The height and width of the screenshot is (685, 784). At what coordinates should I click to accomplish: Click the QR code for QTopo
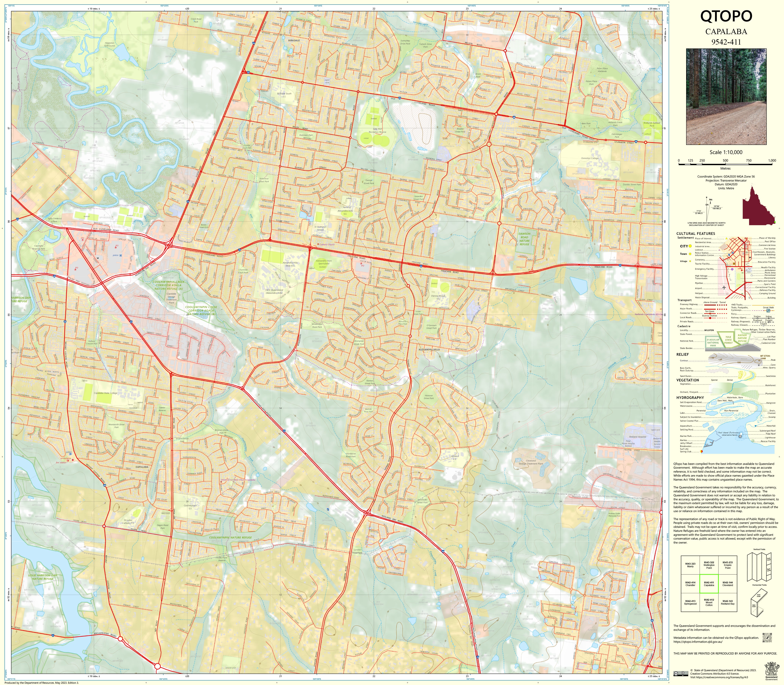767,638
